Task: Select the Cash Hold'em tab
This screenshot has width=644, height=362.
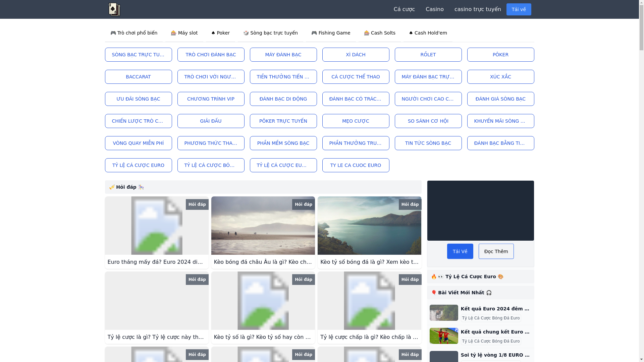Action: point(428,33)
